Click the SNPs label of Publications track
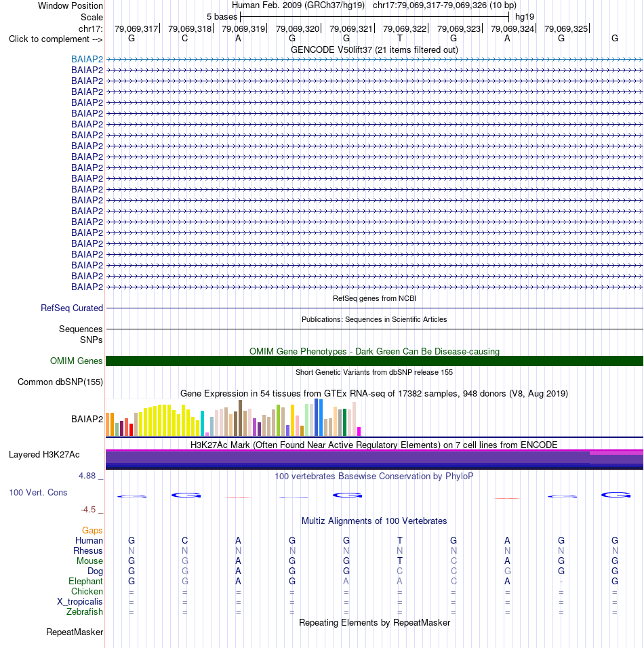644x648 pixels. [x=92, y=340]
